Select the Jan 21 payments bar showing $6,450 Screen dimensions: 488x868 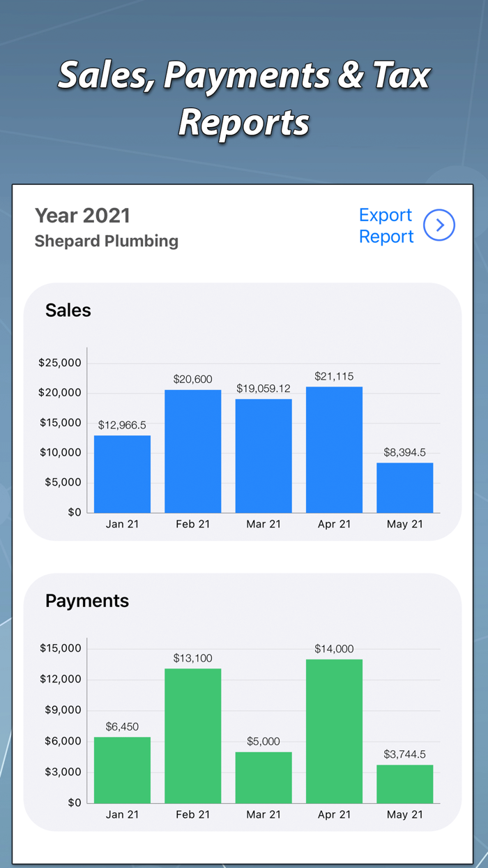122,768
